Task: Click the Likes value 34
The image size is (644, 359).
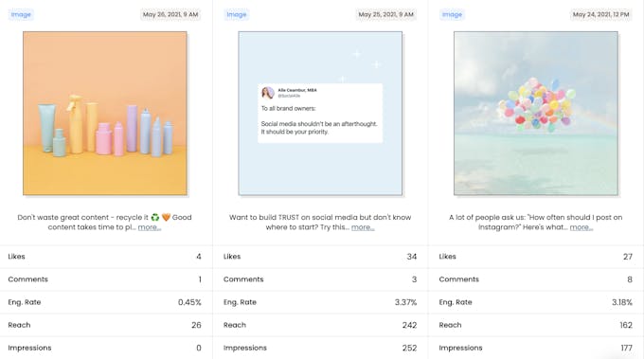Action: pos(412,257)
